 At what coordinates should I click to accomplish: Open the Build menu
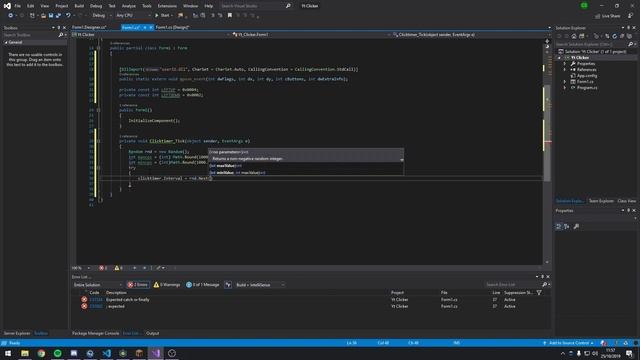pyautogui.click(x=79, y=6)
